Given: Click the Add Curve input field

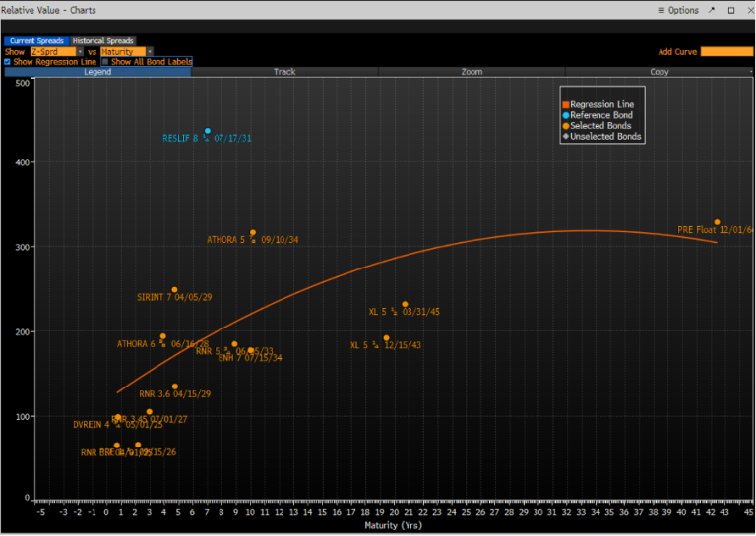Looking at the screenshot, I should (x=725, y=51).
